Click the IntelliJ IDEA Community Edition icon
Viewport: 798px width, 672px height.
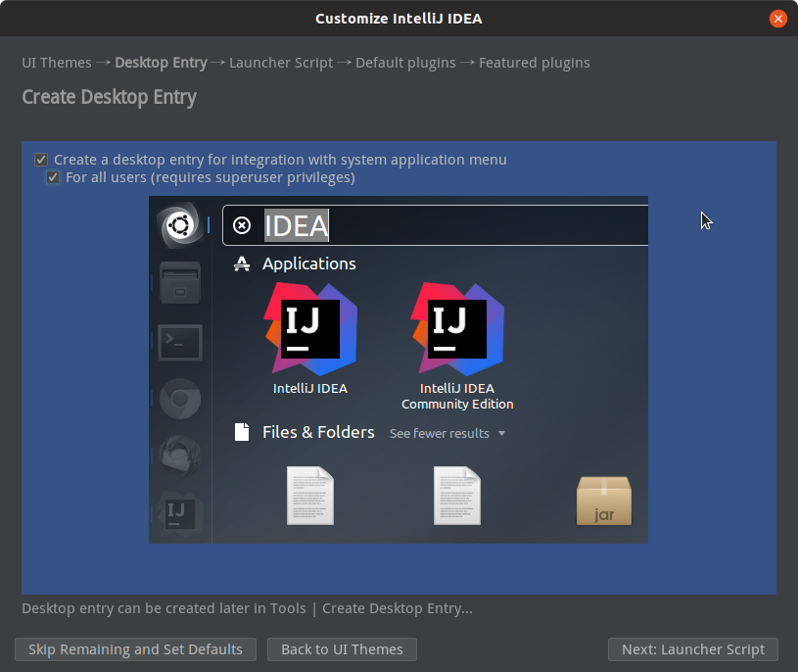pos(457,329)
